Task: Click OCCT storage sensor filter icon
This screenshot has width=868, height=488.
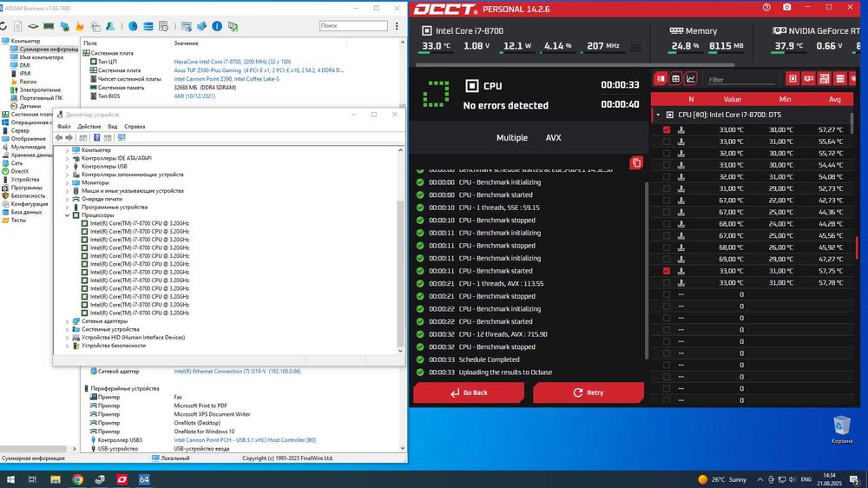Action: click(x=839, y=79)
